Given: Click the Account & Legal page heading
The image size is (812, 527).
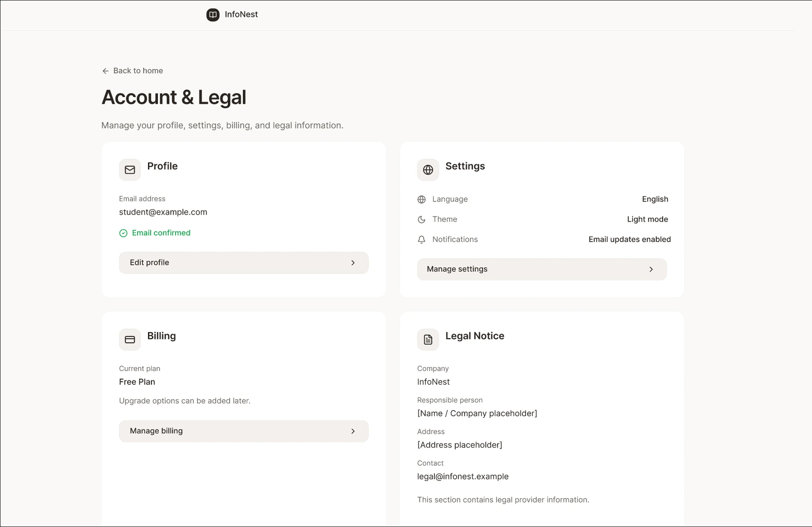Looking at the screenshot, I should point(174,97).
